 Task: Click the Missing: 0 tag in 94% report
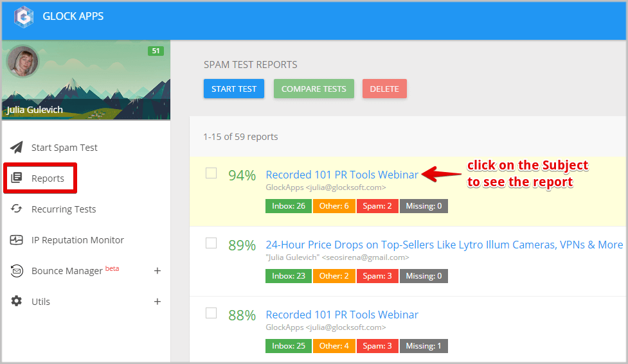[x=424, y=206]
